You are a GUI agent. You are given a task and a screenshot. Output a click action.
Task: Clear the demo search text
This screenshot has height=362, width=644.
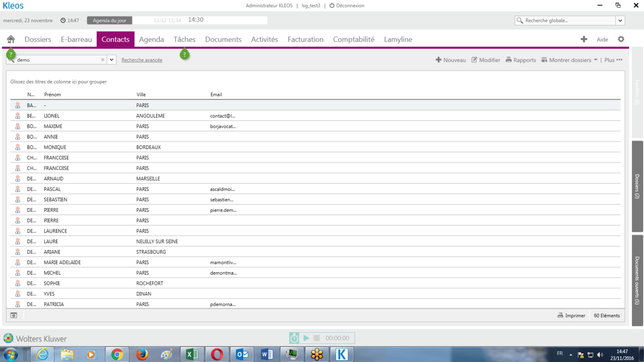click(102, 59)
